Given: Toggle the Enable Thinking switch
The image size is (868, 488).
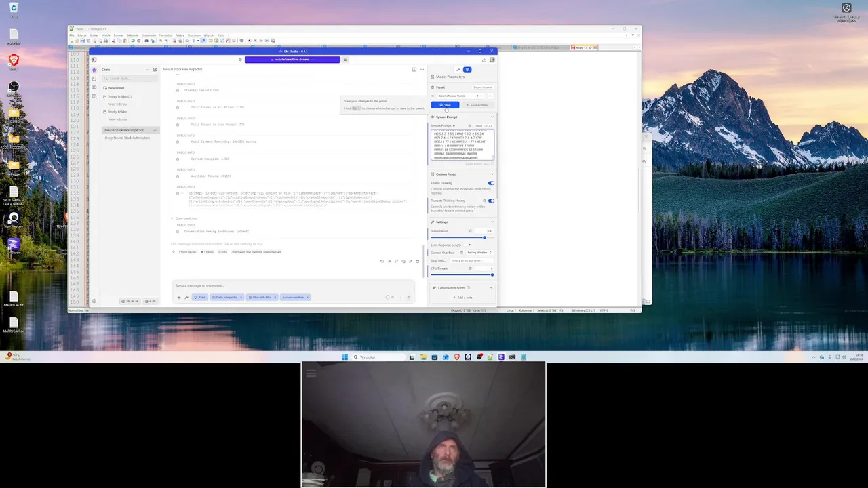Looking at the screenshot, I should [x=491, y=183].
